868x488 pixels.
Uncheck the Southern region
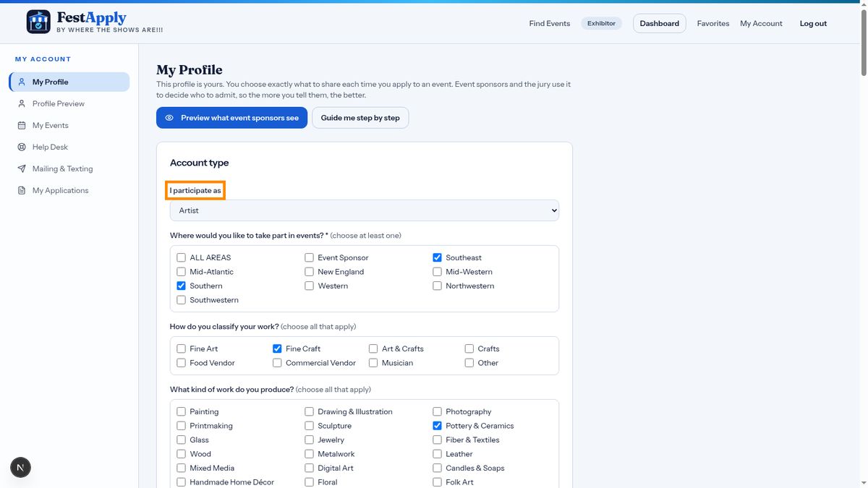coord(182,286)
